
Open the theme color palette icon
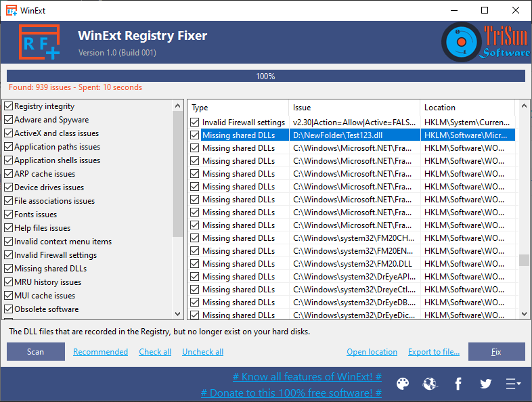(x=403, y=384)
